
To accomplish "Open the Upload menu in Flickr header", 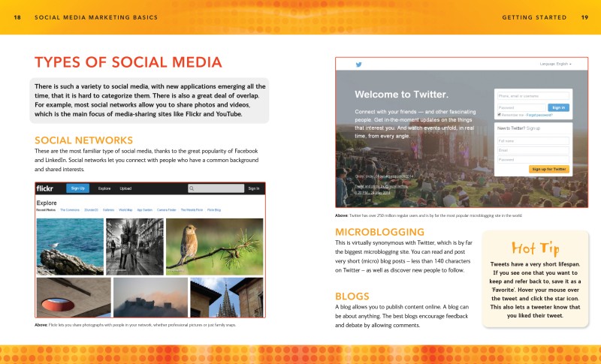I will coord(125,188).
